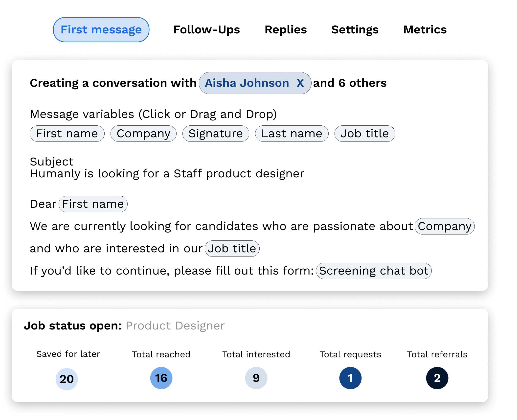Screen dimensions: 517x420
Task: Insert the Job title message variable
Action: pyautogui.click(x=365, y=134)
